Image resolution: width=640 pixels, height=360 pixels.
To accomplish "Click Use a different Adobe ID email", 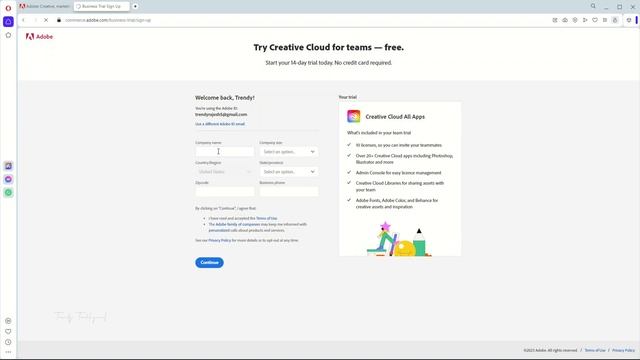I will pos(220,124).
